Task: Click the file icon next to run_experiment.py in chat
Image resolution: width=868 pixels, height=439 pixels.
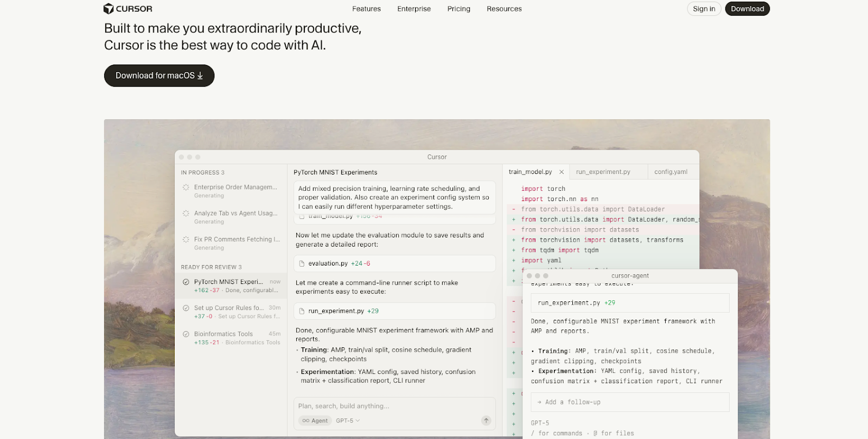Action: (x=302, y=311)
